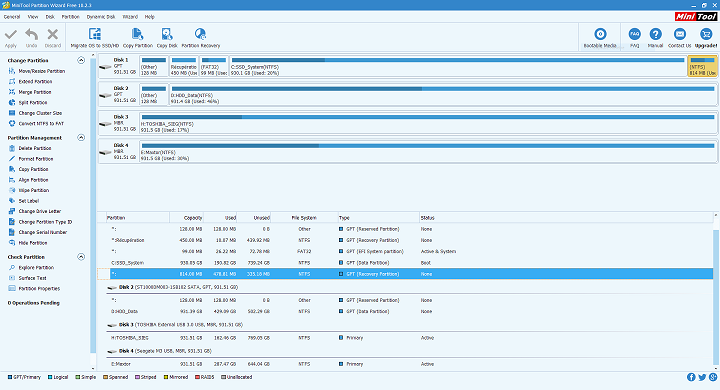
Task: Select the H:TOSHIBA row in list
Action: pos(405,338)
